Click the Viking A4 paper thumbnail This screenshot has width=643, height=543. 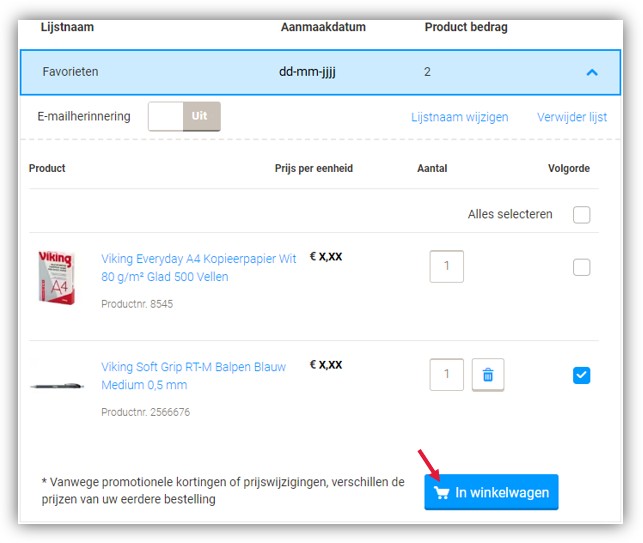click(55, 278)
